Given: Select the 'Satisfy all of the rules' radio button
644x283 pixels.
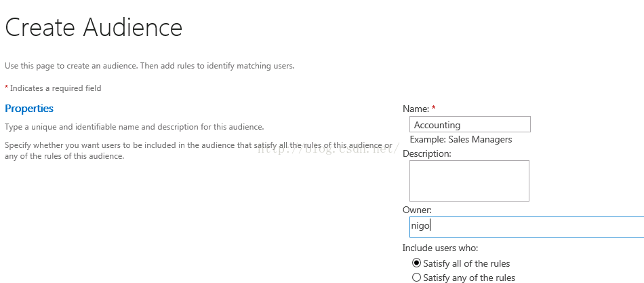Looking at the screenshot, I should (416, 263).
